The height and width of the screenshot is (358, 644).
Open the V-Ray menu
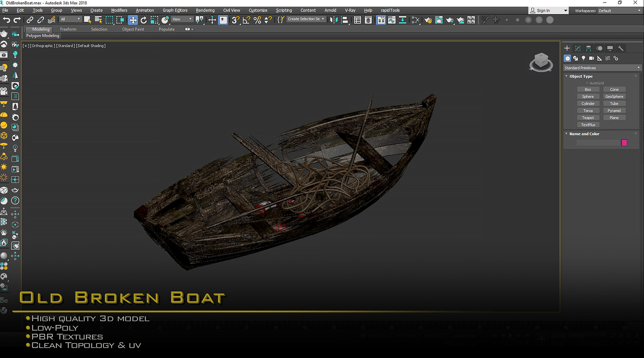[x=350, y=10]
